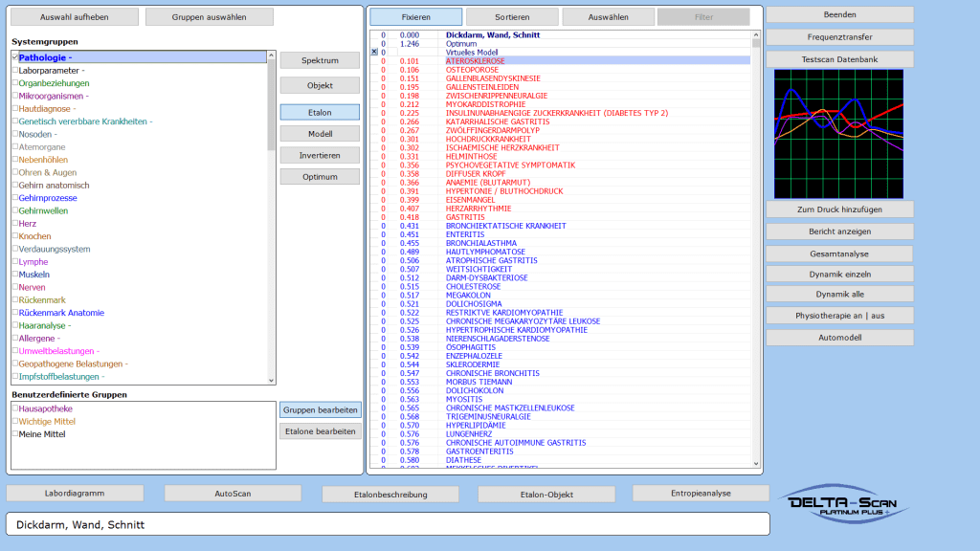Click the Spektrum button
This screenshot has width=980, height=551.
(320, 60)
